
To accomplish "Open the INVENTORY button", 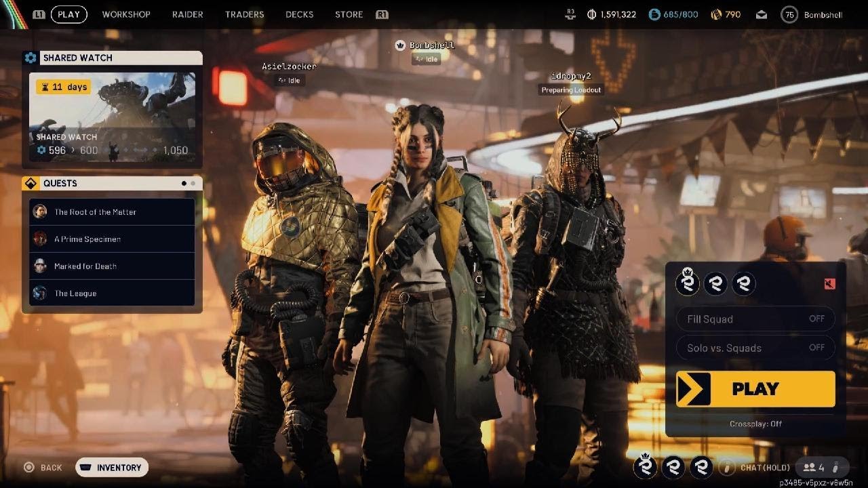I will (112, 468).
